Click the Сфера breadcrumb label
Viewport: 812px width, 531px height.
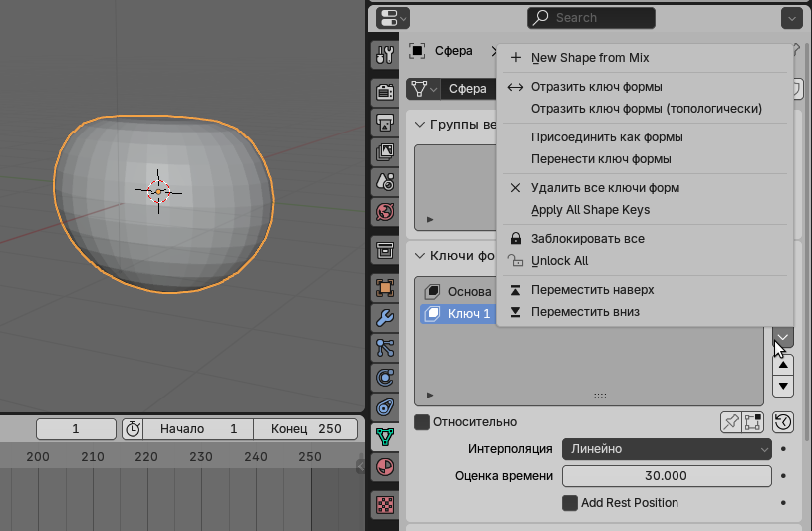[453, 51]
